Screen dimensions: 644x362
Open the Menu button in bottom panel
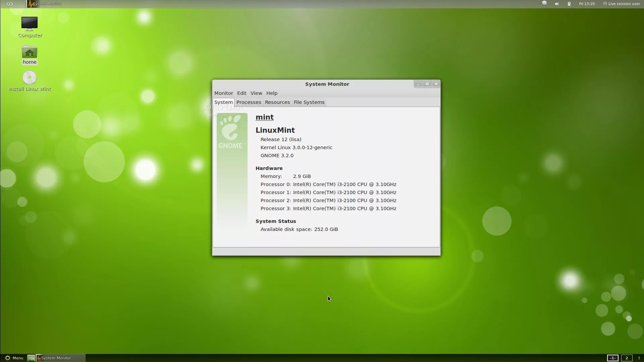[x=14, y=358]
